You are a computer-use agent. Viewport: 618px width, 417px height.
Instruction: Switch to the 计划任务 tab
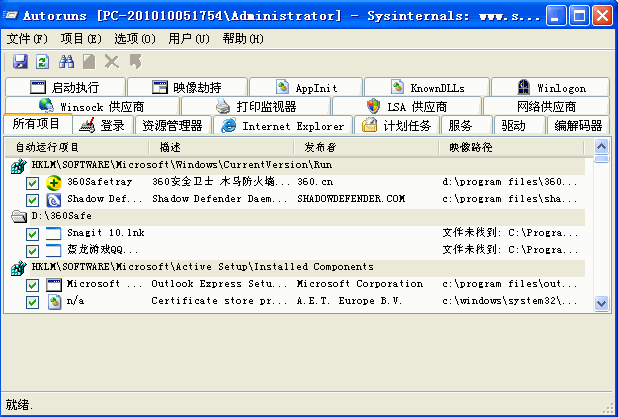[x=398, y=126]
